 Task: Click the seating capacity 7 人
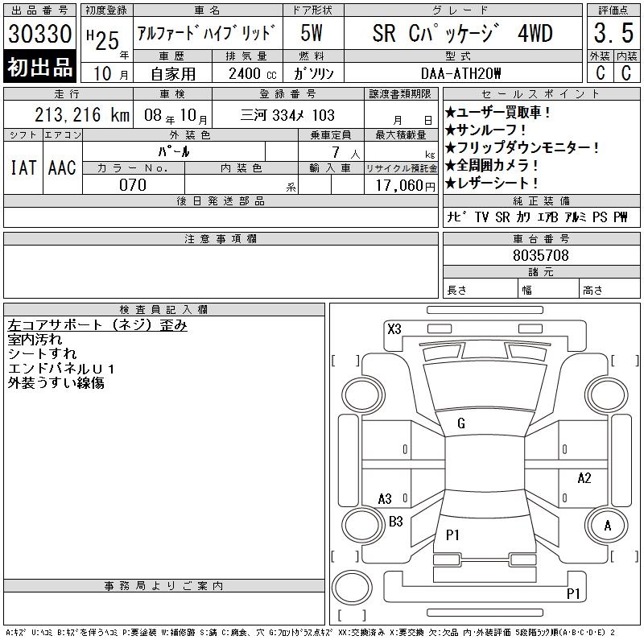pos(346,153)
